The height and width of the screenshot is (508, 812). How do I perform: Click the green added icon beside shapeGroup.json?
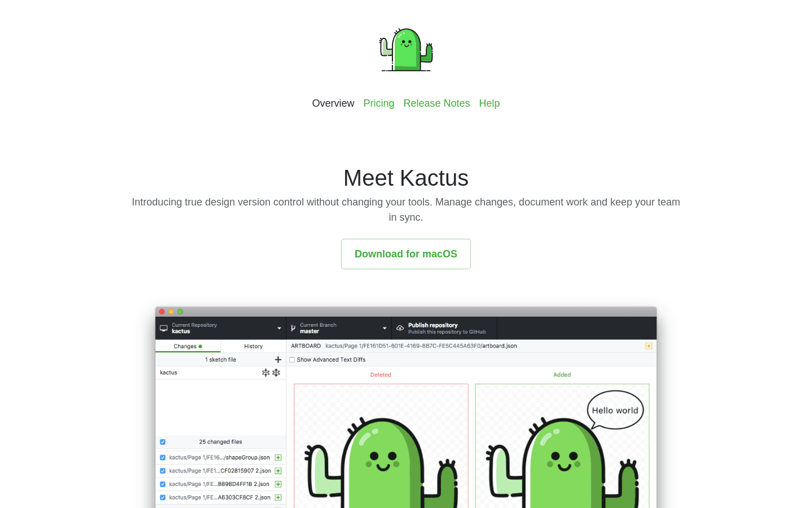pyautogui.click(x=278, y=457)
